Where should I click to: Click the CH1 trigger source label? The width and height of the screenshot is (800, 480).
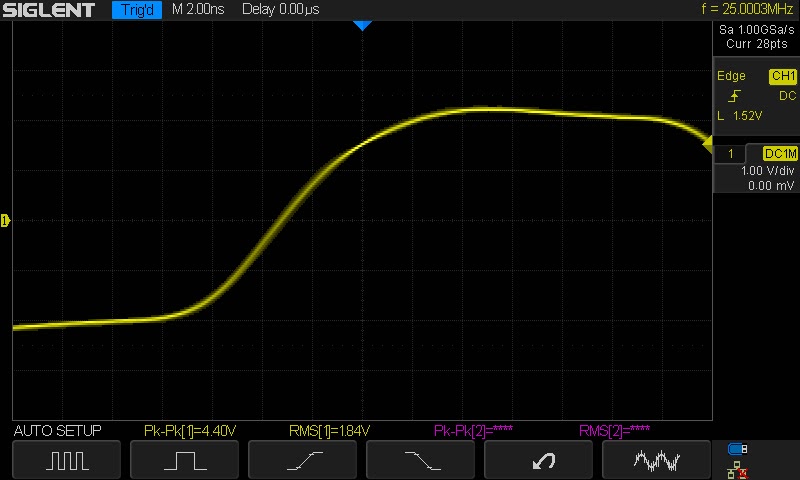783,76
